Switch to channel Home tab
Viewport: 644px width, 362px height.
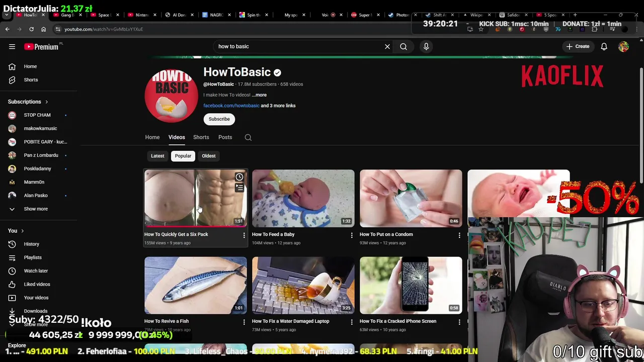coord(152,137)
